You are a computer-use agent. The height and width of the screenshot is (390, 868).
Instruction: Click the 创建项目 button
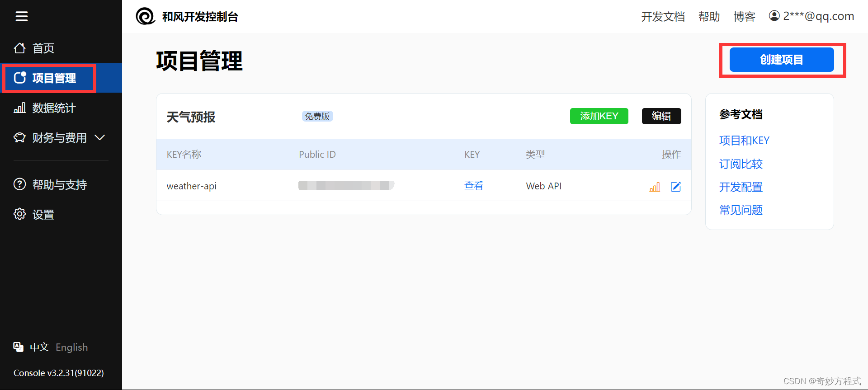(782, 60)
